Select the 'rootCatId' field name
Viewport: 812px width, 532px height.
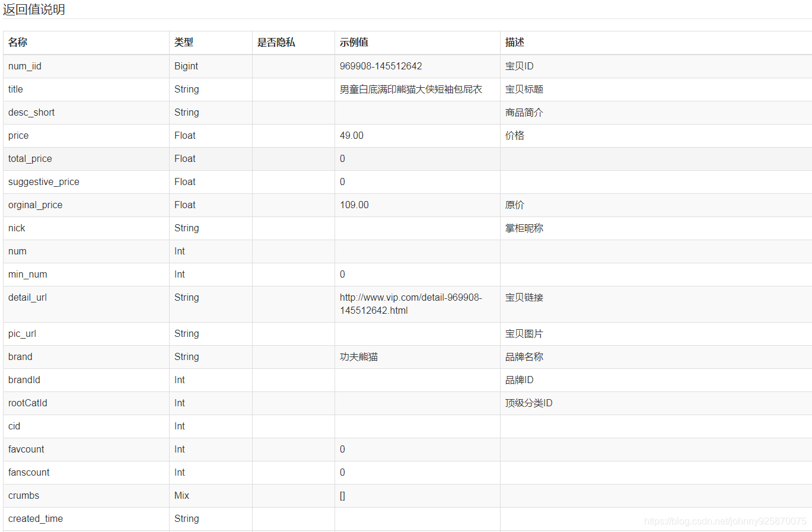[x=28, y=403]
